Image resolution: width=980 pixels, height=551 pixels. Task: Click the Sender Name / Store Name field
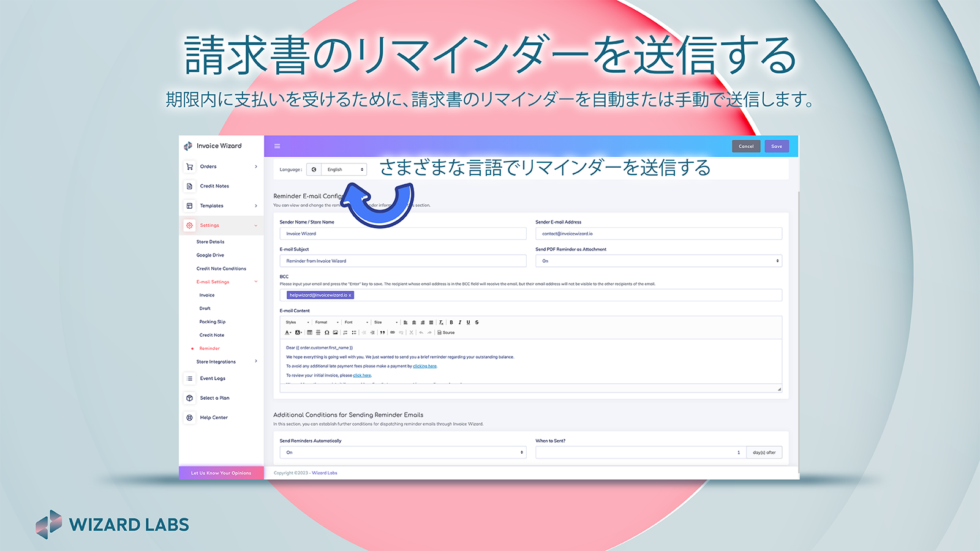[403, 233]
